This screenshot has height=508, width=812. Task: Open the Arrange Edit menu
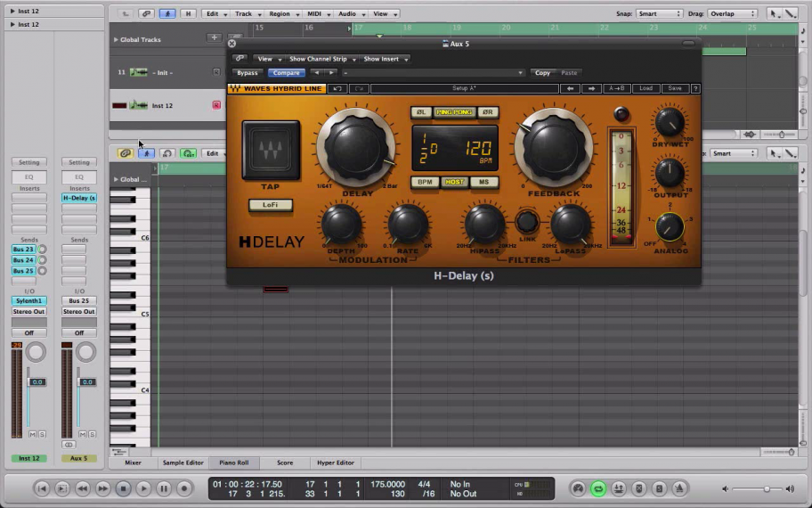(216, 14)
